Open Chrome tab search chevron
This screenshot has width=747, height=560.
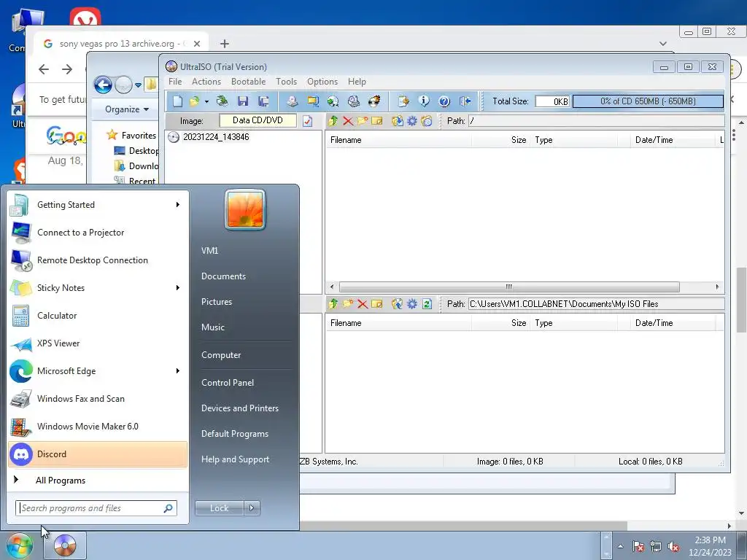point(662,44)
